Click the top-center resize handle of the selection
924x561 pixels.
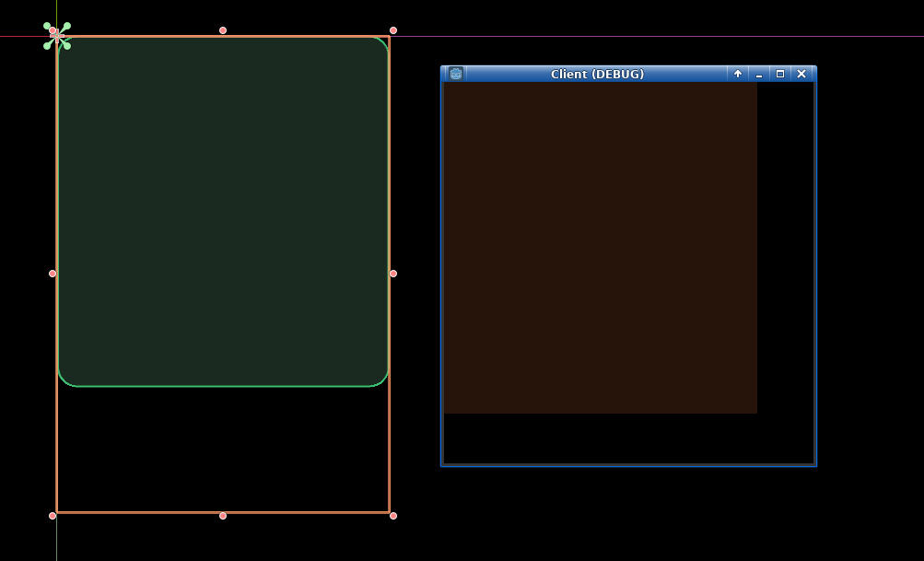(223, 30)
